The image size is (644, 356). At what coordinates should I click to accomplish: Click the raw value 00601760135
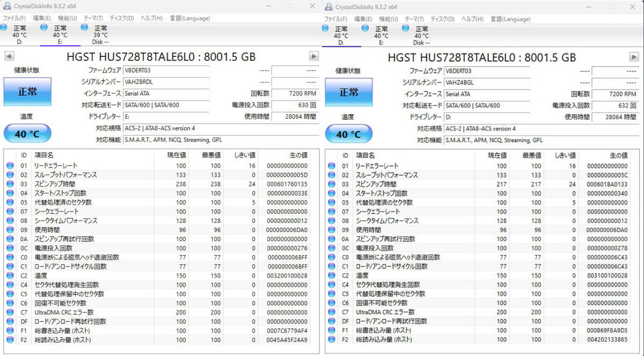(x=288, y=184)
